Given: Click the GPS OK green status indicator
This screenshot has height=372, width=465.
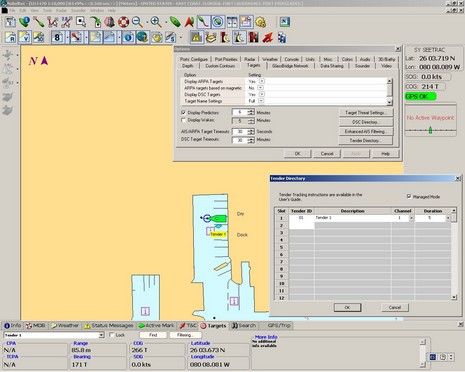Looking at the screenshot, I should coord(420,97).
